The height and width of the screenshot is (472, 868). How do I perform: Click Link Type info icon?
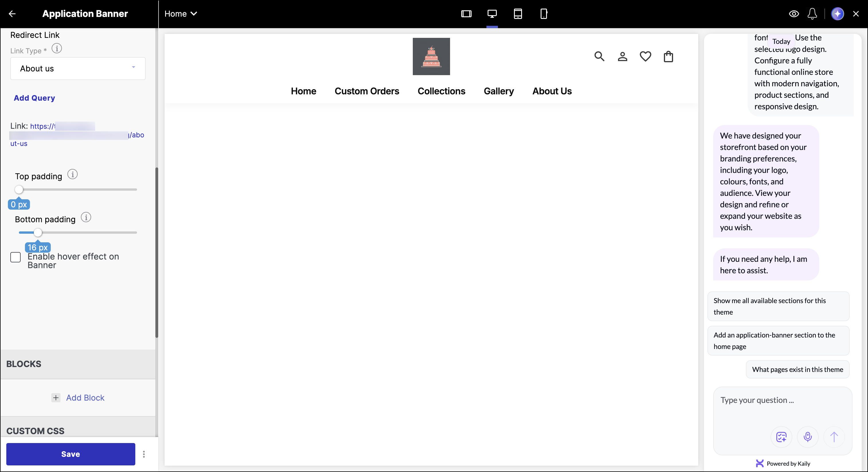click(56, 48)
